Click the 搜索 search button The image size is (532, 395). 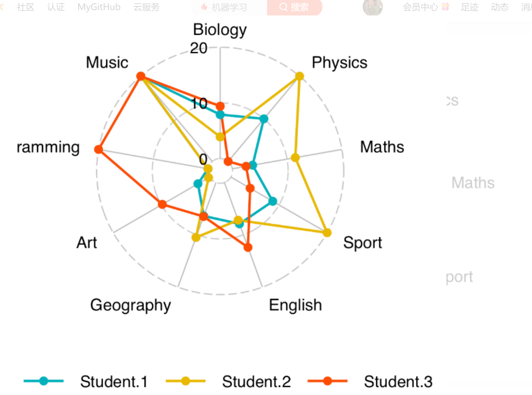(x=294, y=7)
